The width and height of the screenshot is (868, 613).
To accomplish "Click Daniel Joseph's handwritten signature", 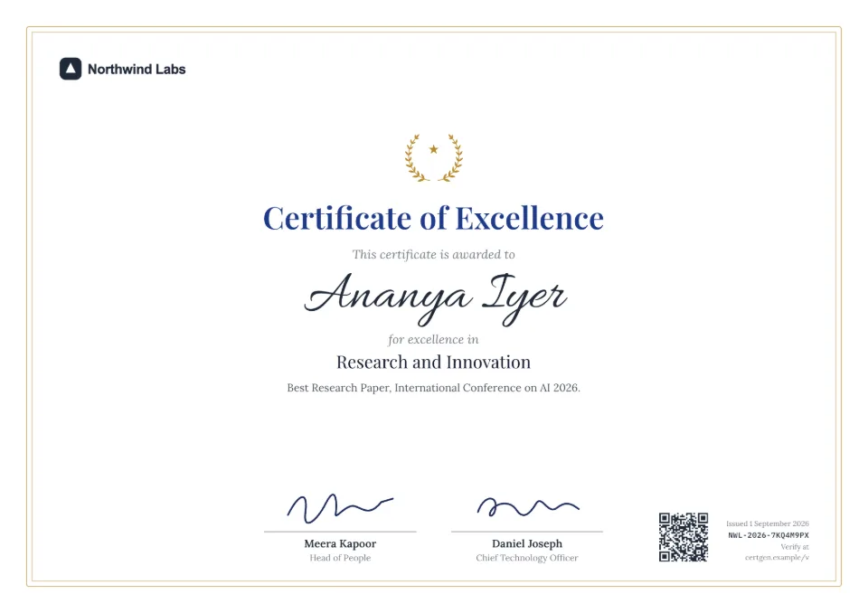I will [x=528, y=506].
